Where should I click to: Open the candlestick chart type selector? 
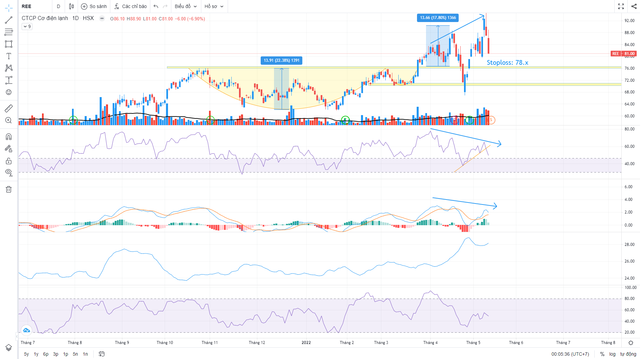pyautogui.click(x=71, y=6)
